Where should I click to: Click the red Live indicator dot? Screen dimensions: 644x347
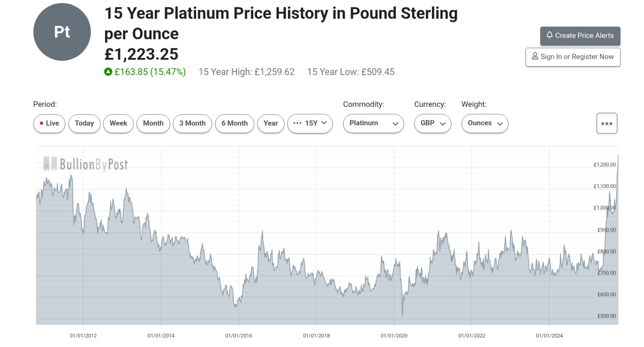point(41,123)
